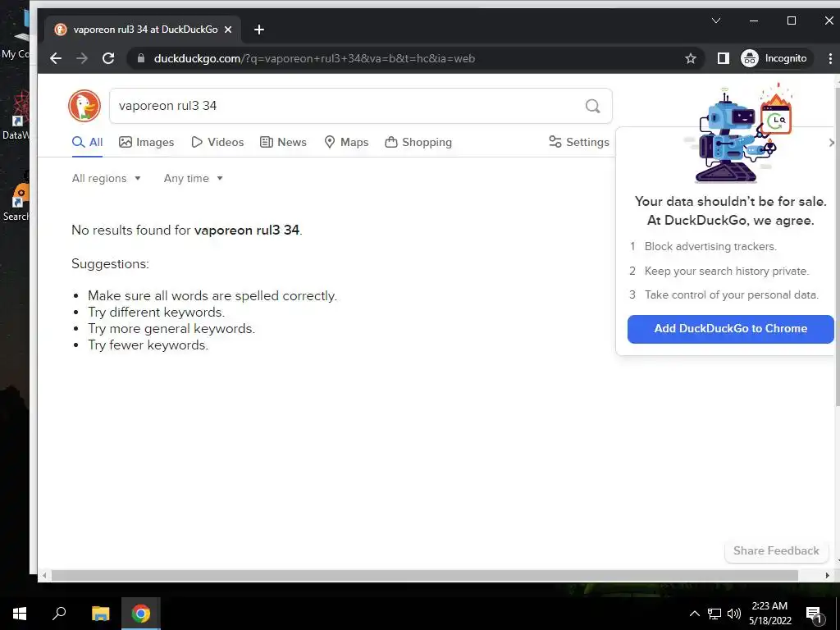This screenshot has width=840, height=630.
Task: Close the vaporeon rul3 34 tab
Action: [x=228, y=30]
